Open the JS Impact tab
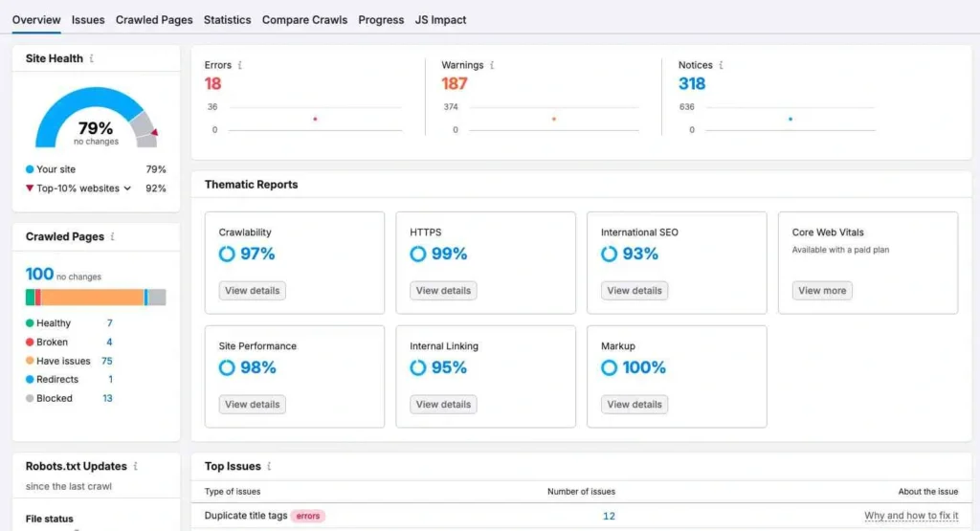980x531 pixels. [x=440, y=19]
